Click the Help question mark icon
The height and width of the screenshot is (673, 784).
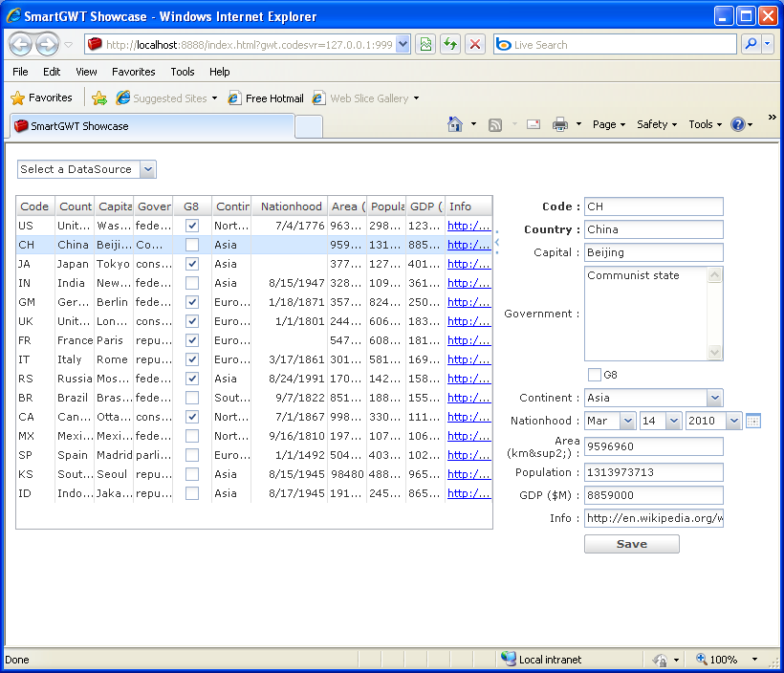738,124
